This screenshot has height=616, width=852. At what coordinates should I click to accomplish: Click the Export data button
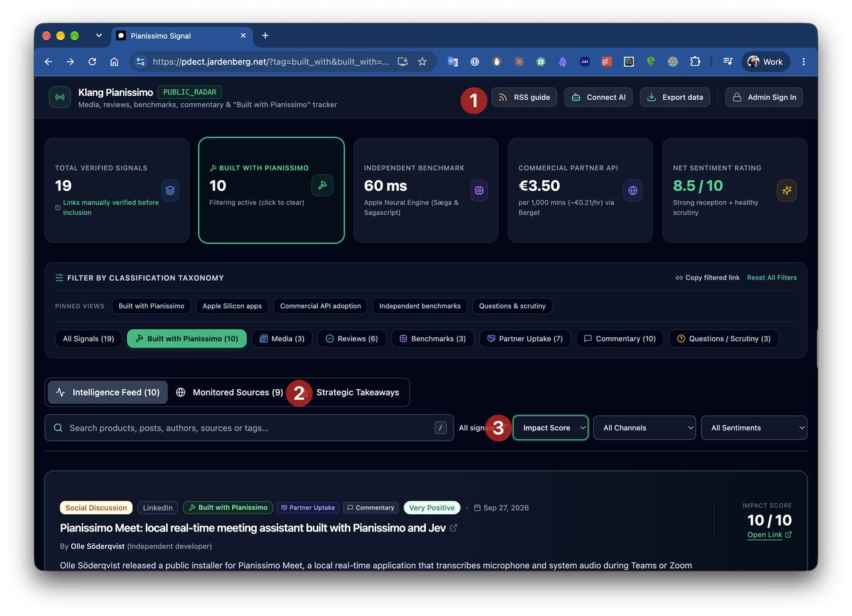(x=676, y=97)
